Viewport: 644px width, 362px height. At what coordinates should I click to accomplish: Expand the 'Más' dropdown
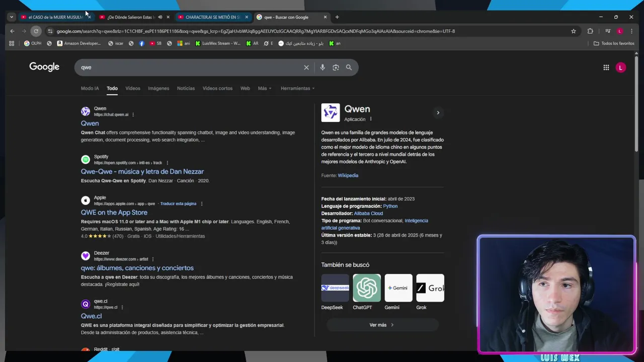(265, 88)
